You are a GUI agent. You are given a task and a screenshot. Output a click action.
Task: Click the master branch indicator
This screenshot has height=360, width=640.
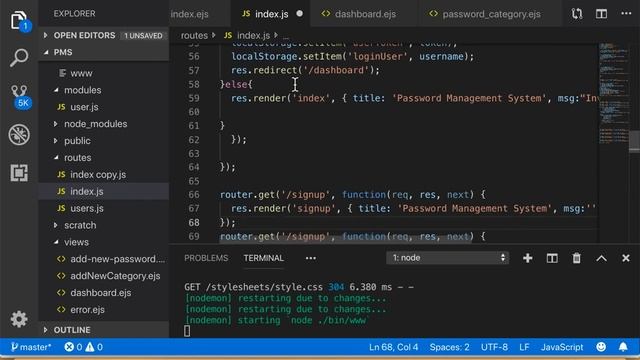pos(31,347)
